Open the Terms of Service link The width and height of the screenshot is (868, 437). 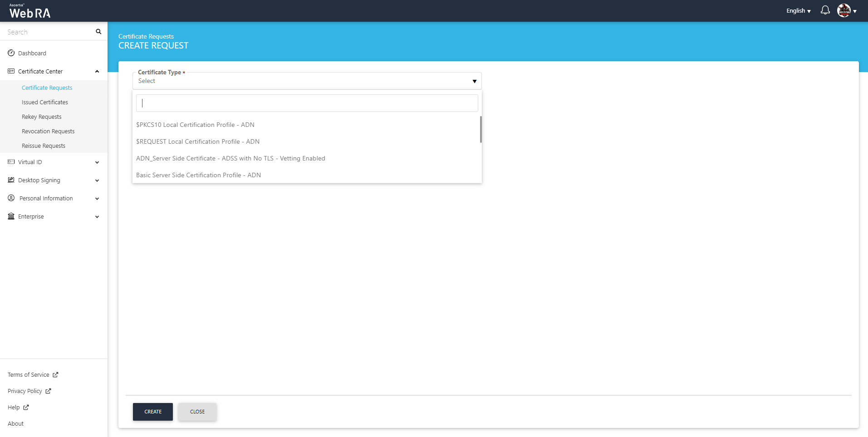click(x=29, y=375)
